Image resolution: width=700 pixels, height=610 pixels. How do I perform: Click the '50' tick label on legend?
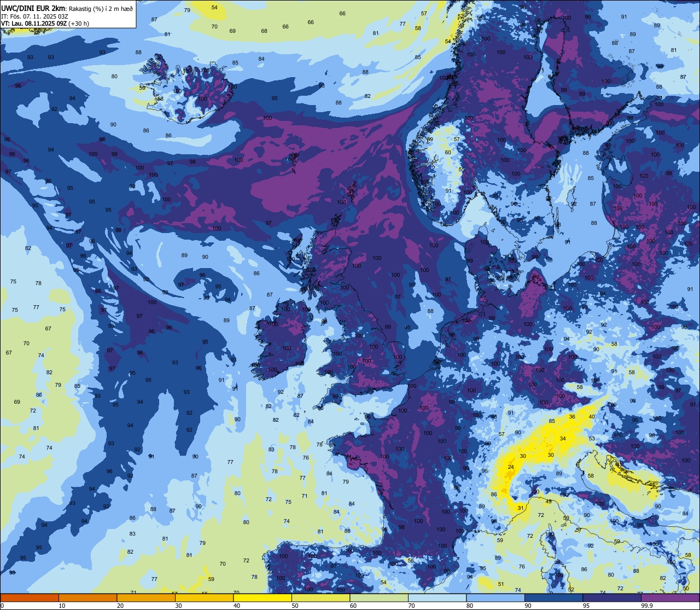(x=295, y=606)
